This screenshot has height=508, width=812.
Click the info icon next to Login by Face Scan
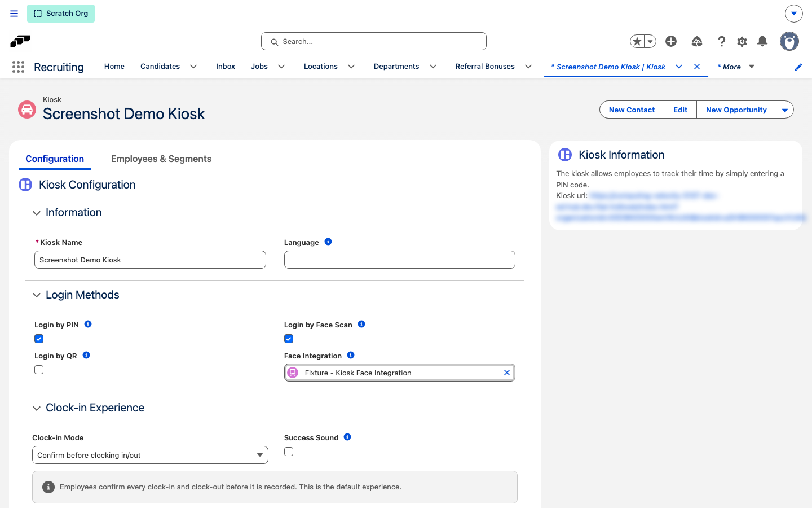tap(361, 324)
